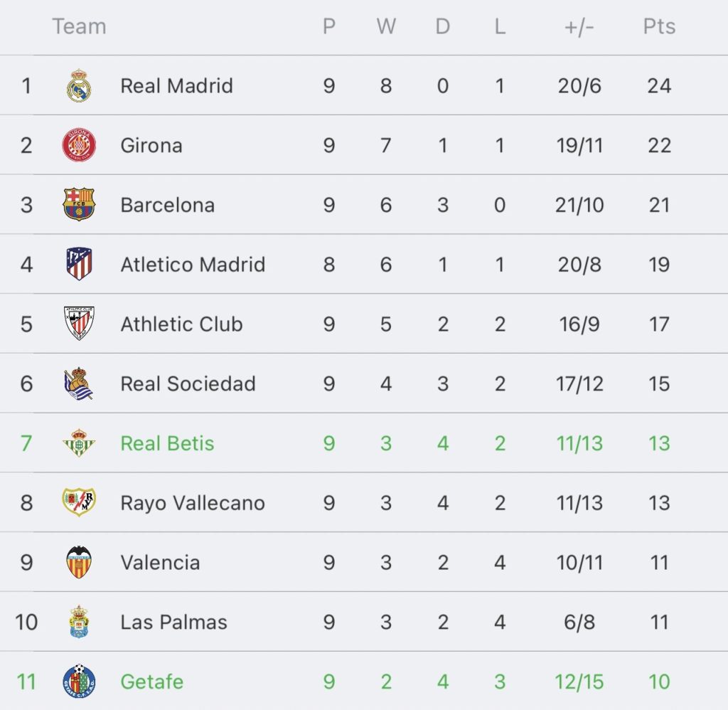Click the Girona club badge
The height and width of the screenshot is (710, 728).
[79, 145]
